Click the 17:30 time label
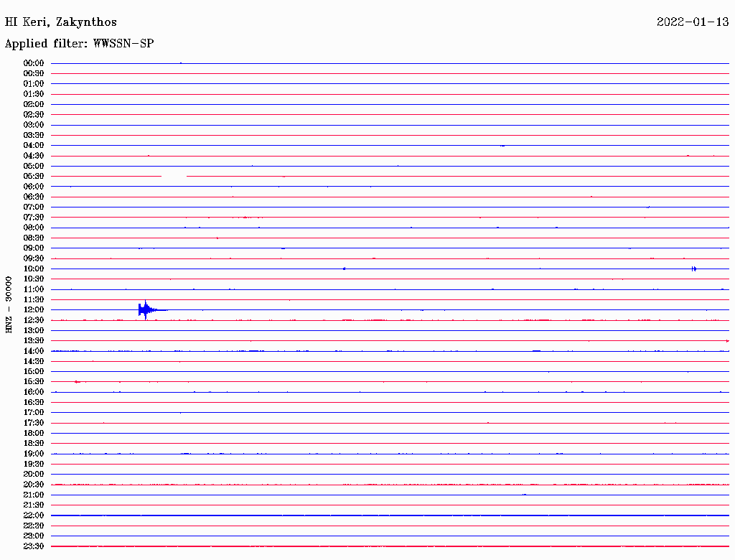 pyautogui.click(x=34, y=423)
